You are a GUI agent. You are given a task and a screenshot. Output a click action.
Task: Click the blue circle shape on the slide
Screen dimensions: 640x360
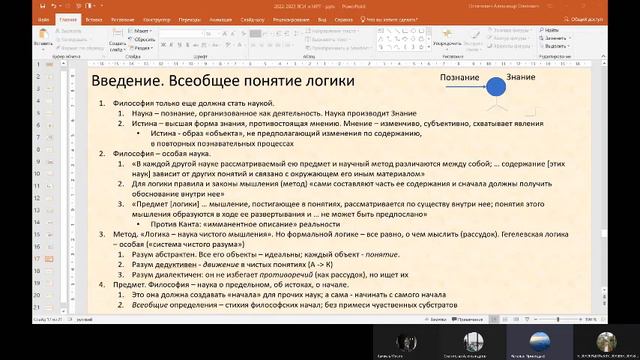point(496,87)
